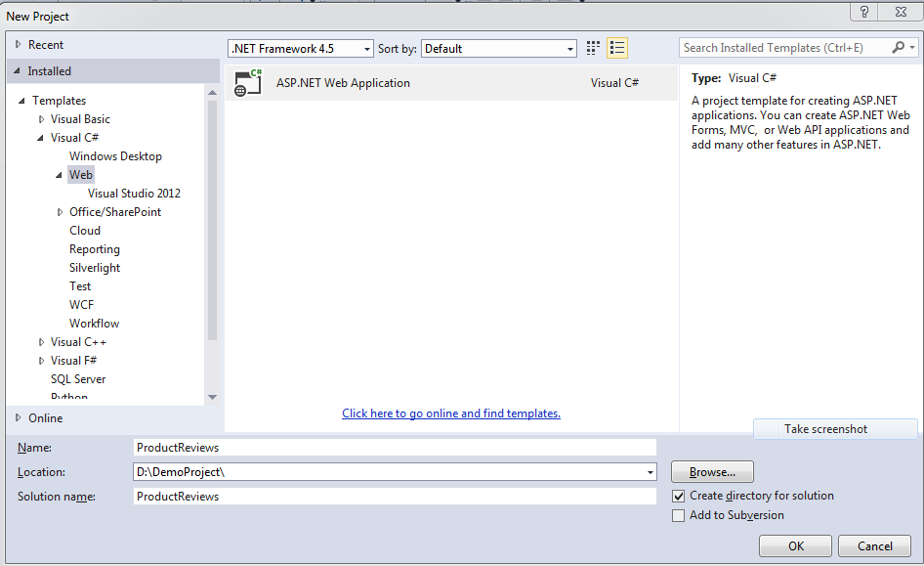Expand the Office/SharePoint node arrow
The width and height of the screenshot is (924, 566).
(x=61, y=212)
